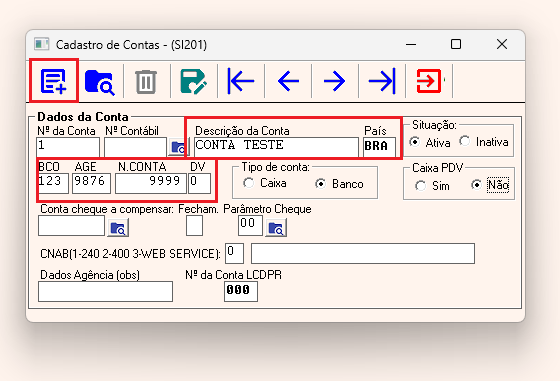Click the Parâmetro Cheque field
560x381 pixels.
click(250, 225)
